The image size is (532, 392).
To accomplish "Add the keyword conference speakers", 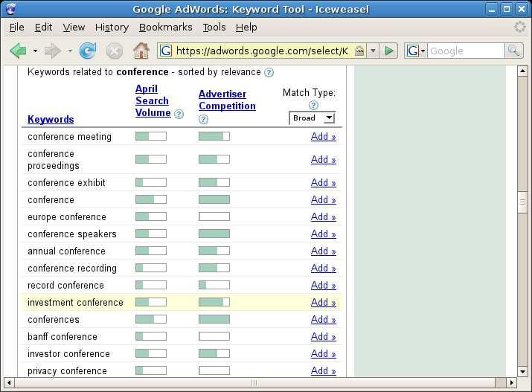I will [324, 234].
